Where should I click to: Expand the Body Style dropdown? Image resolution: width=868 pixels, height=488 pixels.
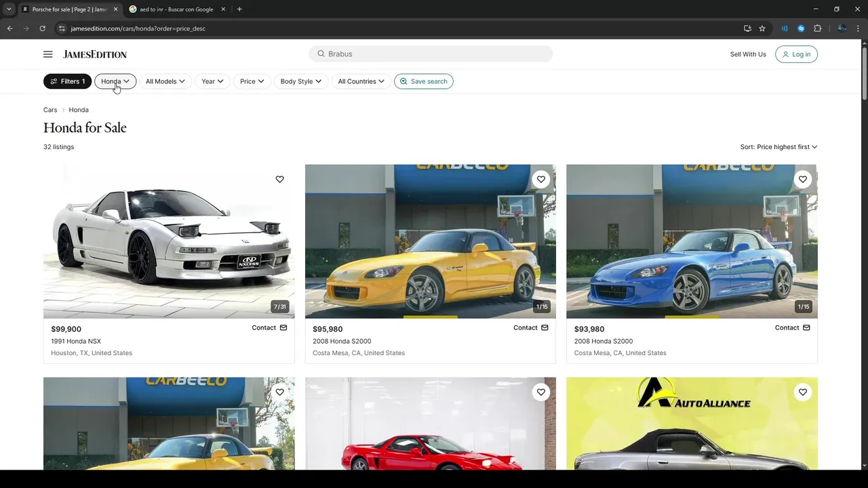click(x=301, y=81)
